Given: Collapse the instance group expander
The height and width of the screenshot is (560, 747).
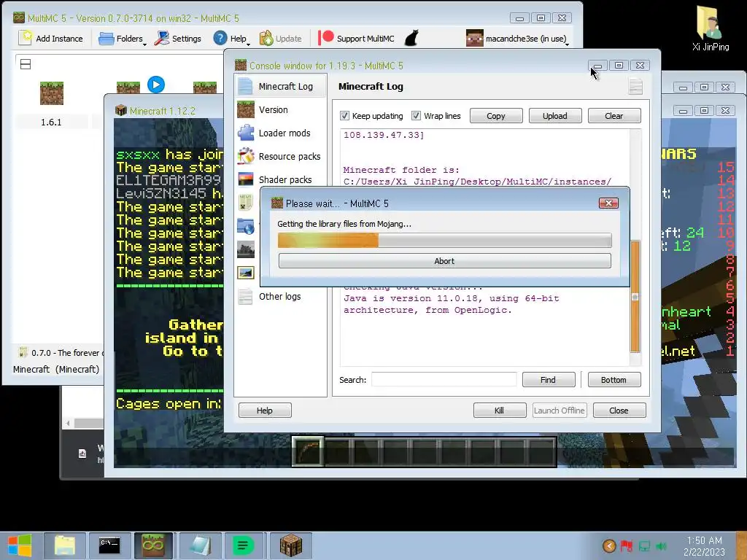Looking at the screenshot, I should 26,64.
